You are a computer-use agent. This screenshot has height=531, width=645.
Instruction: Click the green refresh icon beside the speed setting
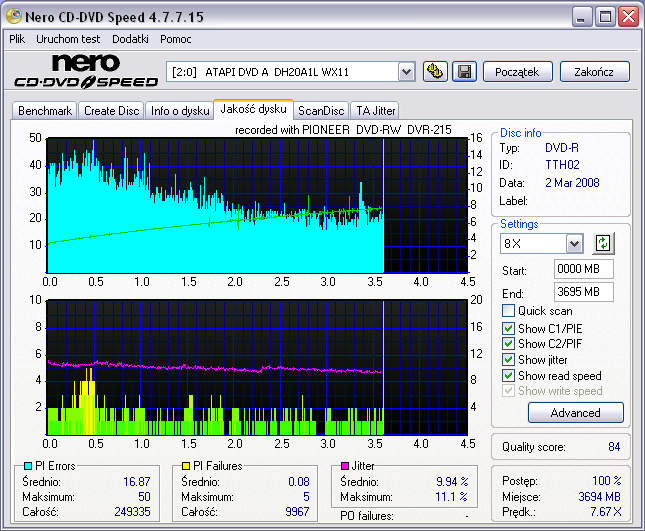(603, 243)
